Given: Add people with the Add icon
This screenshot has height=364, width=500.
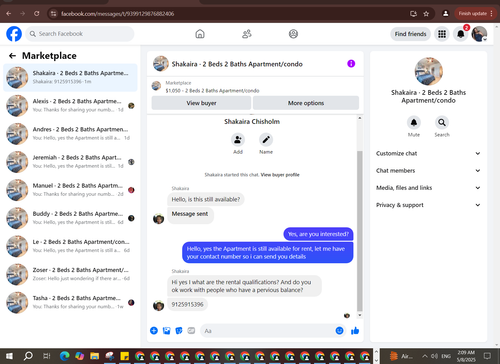Looking at the screenshot, I should pyautogui.click(x=238, y=139).
